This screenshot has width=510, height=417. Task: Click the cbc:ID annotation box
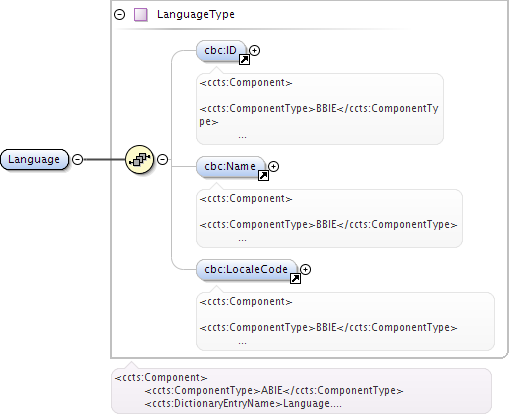320,109
